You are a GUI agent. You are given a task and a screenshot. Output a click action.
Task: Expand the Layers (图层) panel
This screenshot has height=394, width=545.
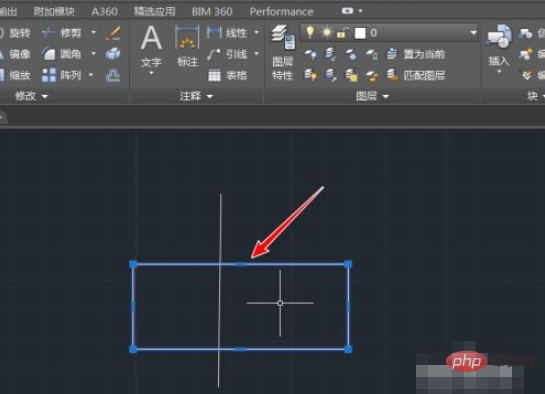click(x=372, y=96)
